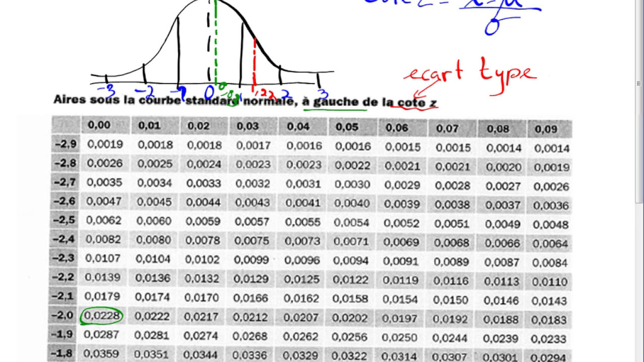
Task: Click the cell with value 0,0158
Action: click(351, 299)
